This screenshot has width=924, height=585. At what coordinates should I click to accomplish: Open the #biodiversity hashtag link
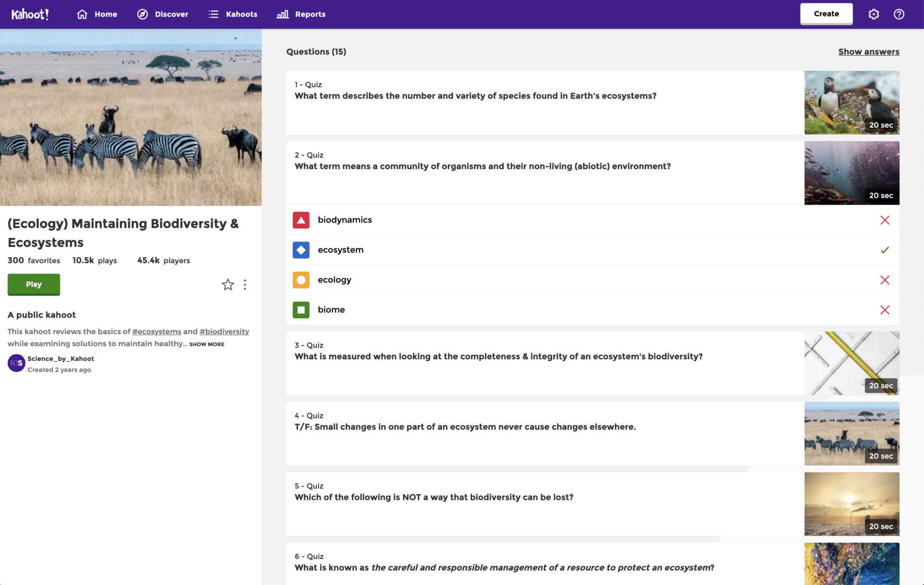(x=224, y=331)
